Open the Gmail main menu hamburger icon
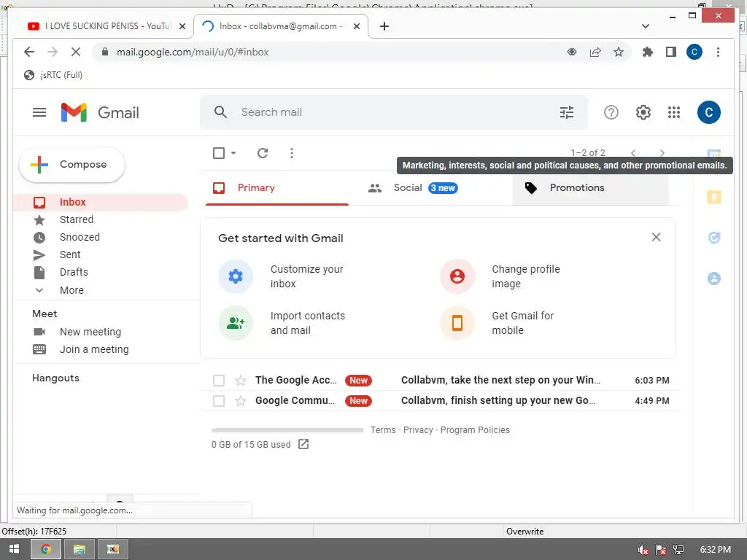747x560 pixels. 39,112
